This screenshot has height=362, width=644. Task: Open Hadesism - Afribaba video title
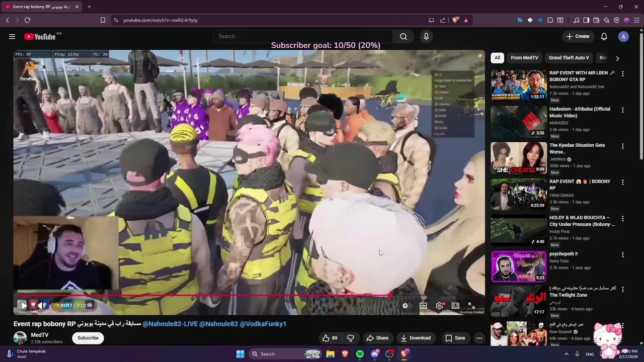click(580, 112)
